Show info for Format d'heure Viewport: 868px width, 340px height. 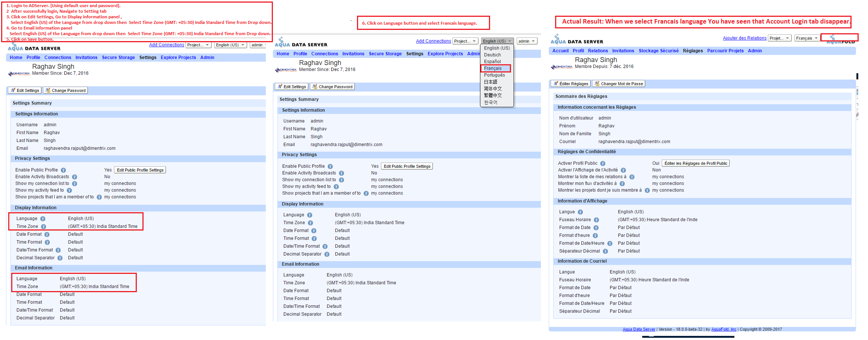[595, 236]
